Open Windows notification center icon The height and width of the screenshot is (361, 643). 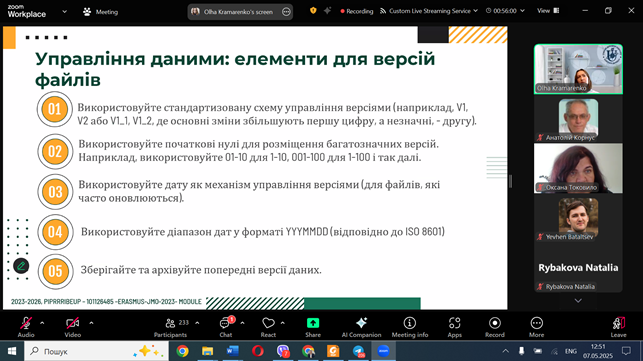[626, 351]
